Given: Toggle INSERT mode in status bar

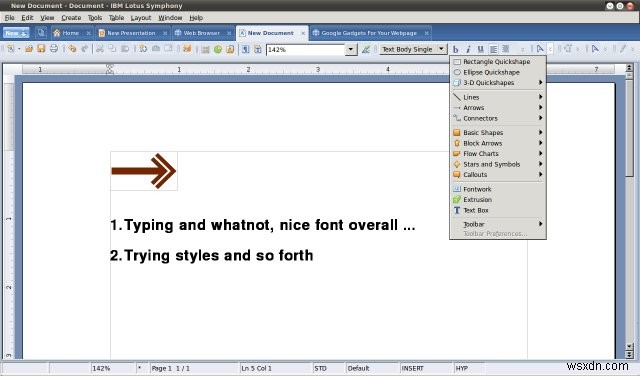Looking at the screenshot, I should click(x=413, y=368).
